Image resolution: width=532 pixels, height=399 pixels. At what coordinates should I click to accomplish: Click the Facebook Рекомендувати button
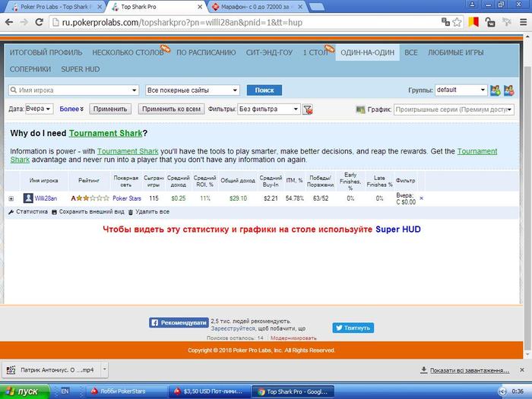tap(179, 323)
